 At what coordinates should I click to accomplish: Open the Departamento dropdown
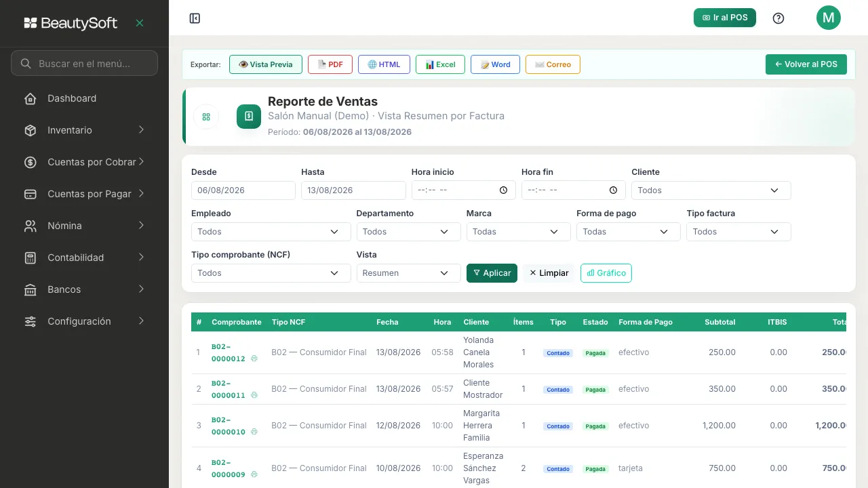[x=408, y=232]
